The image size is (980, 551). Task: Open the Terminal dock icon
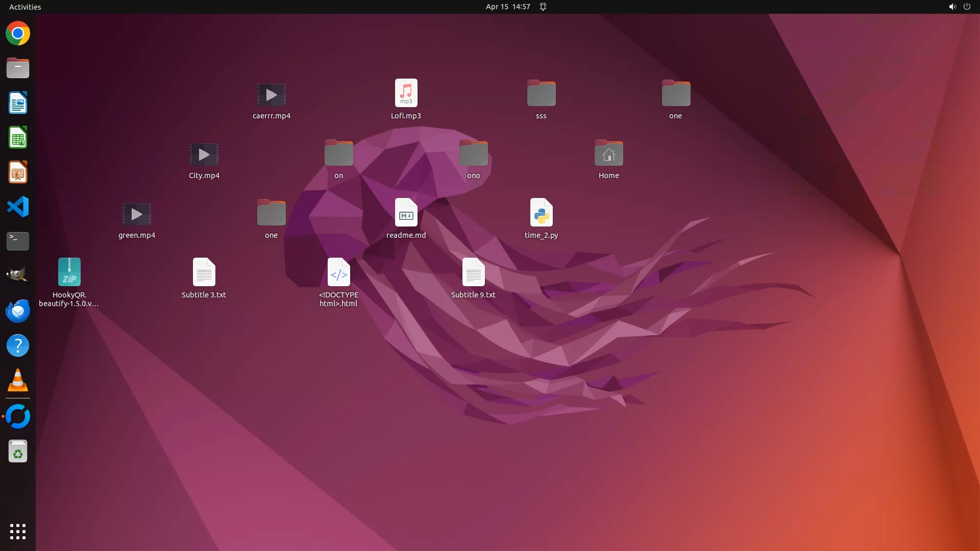18,241
